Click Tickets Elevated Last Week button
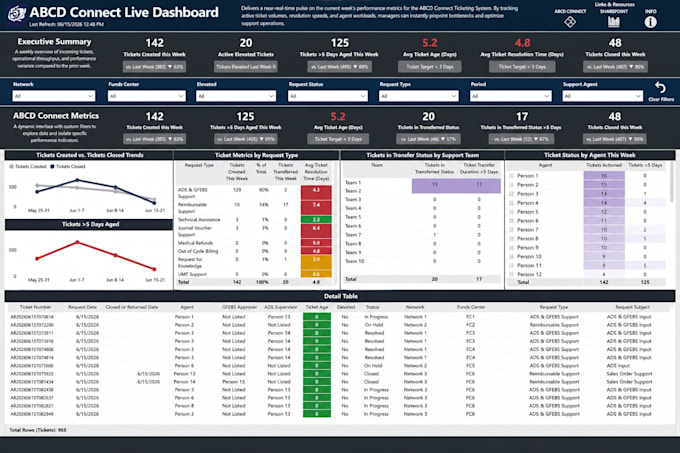The width and height of the screenshot is (680, 453). (246, 67)
